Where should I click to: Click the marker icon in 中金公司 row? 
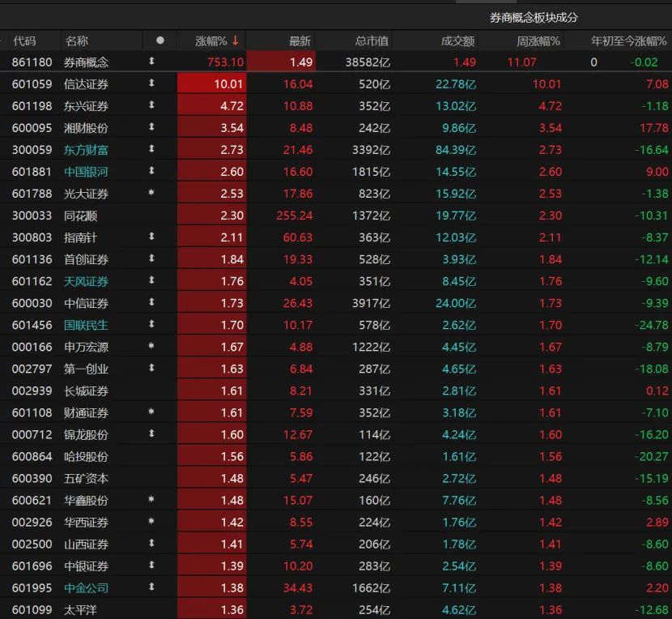tap(151, 587)
